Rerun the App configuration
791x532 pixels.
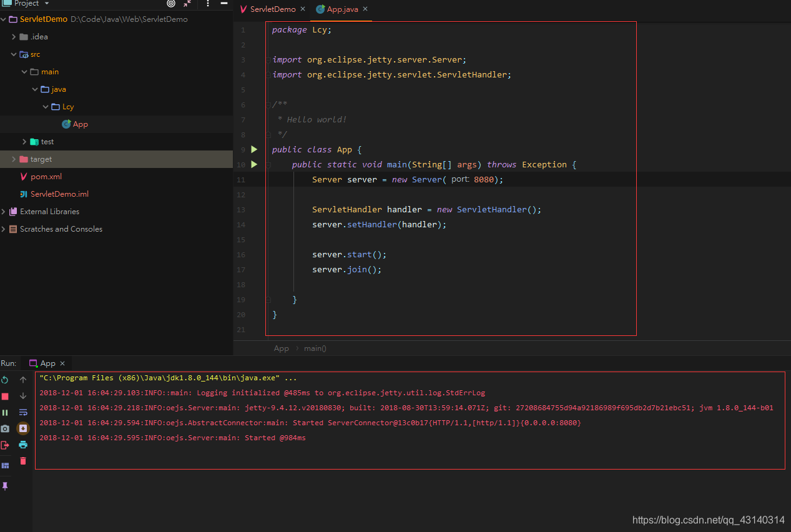point(5,380)
